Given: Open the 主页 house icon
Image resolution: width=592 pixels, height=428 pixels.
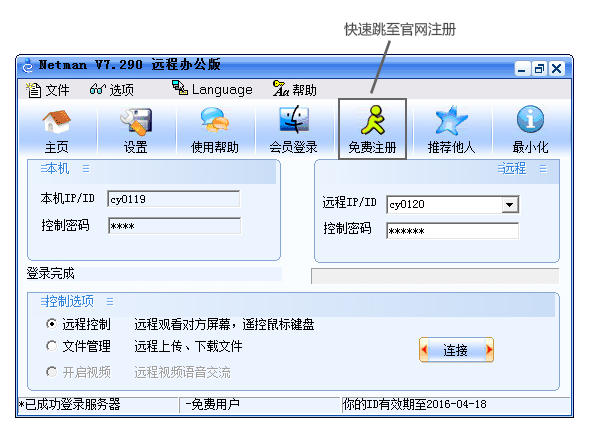Looking at the screenshot, I should (x=56, y=122).
